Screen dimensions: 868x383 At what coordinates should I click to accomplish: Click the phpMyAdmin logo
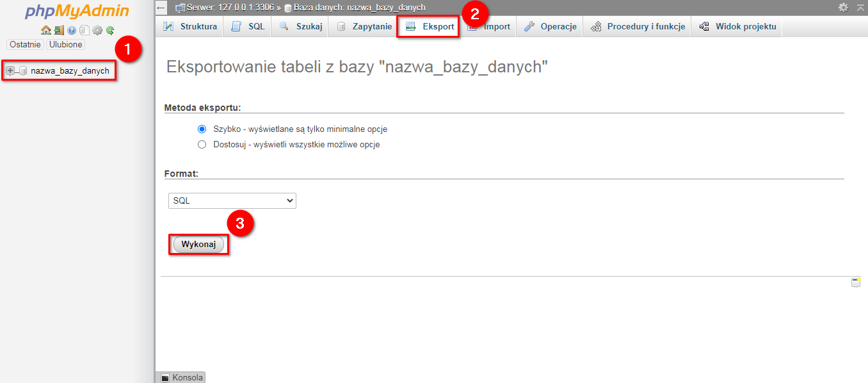[77, 12]
